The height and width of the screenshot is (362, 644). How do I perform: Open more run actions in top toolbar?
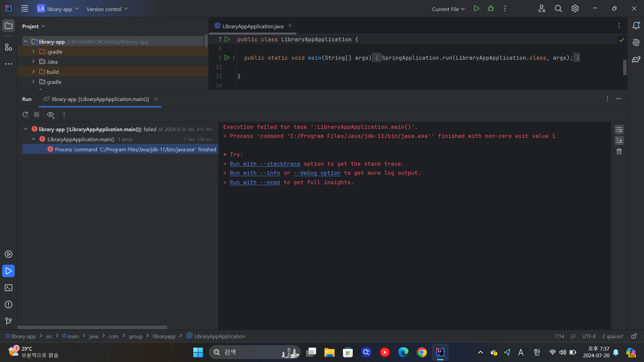tap(505, 9)
